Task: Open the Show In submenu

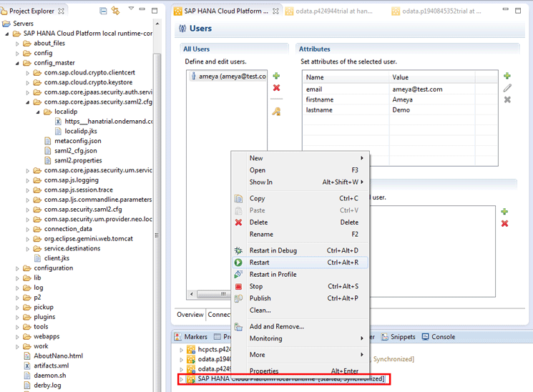Action: point(300,182)
